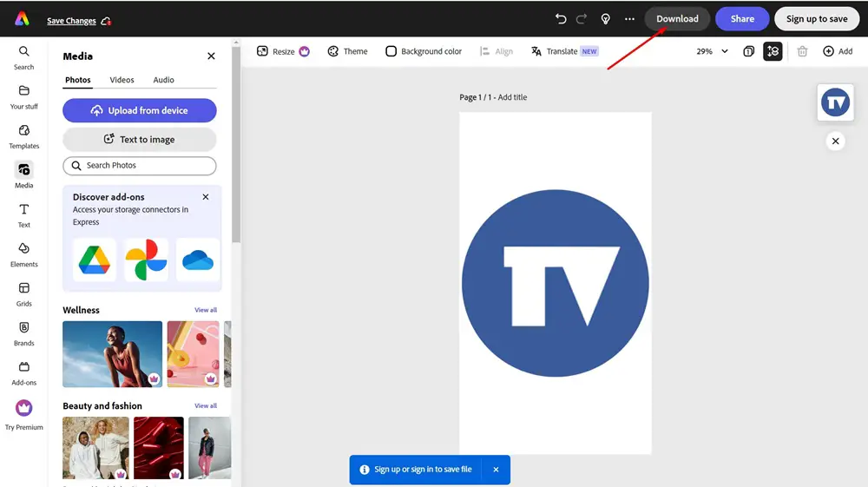Redo the last action
Screen dimensions: 868x487
582,19
